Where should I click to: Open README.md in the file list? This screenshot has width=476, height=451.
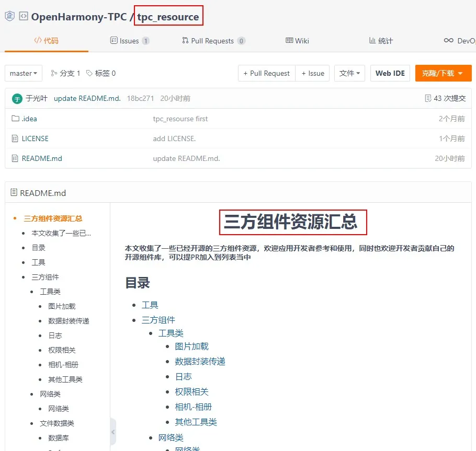click(x=42, y=158)
